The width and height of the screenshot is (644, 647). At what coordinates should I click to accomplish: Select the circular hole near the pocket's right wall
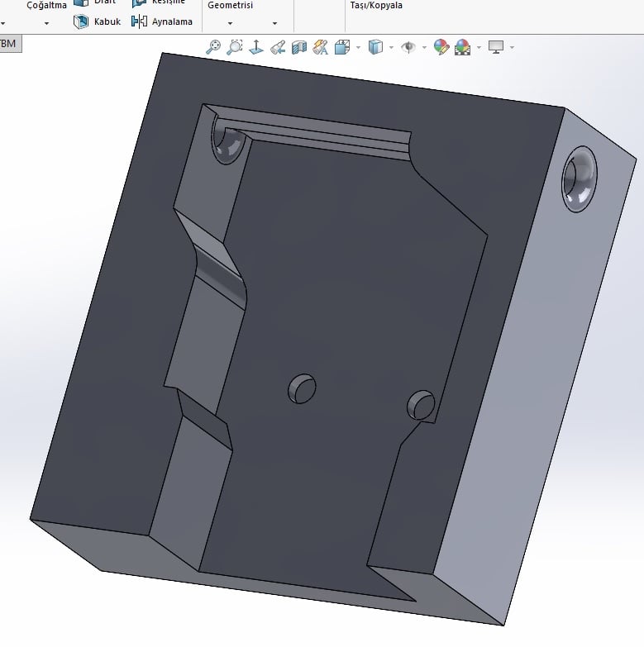click(421, 405)
